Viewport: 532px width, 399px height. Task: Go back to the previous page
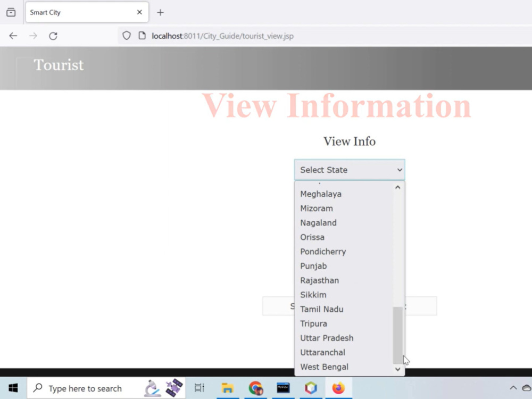pyautogui.click(x=13, y=36)
